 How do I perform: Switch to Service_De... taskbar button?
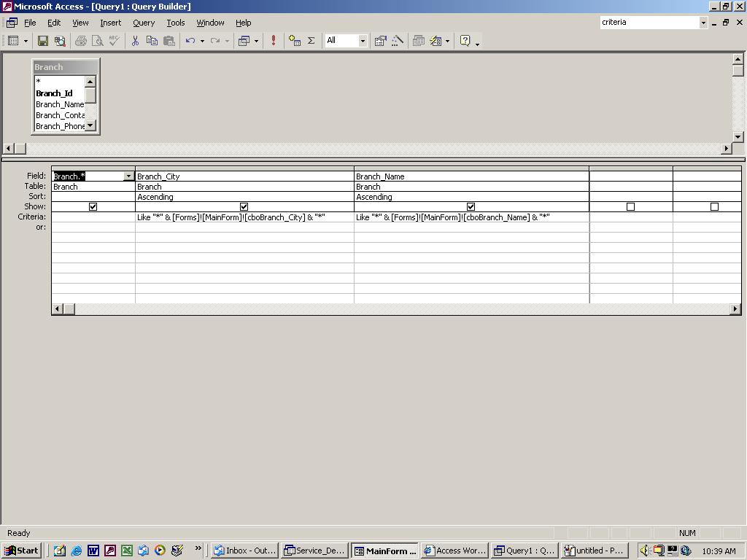314,551
